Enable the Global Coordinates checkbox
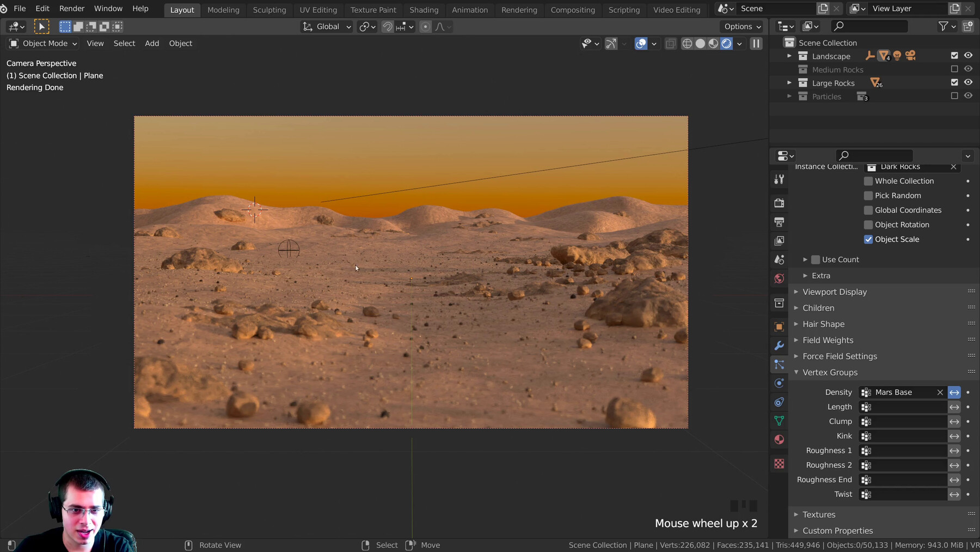Image resolution: width=980 pixels, height=552 pixels. [x=868, y=210]
